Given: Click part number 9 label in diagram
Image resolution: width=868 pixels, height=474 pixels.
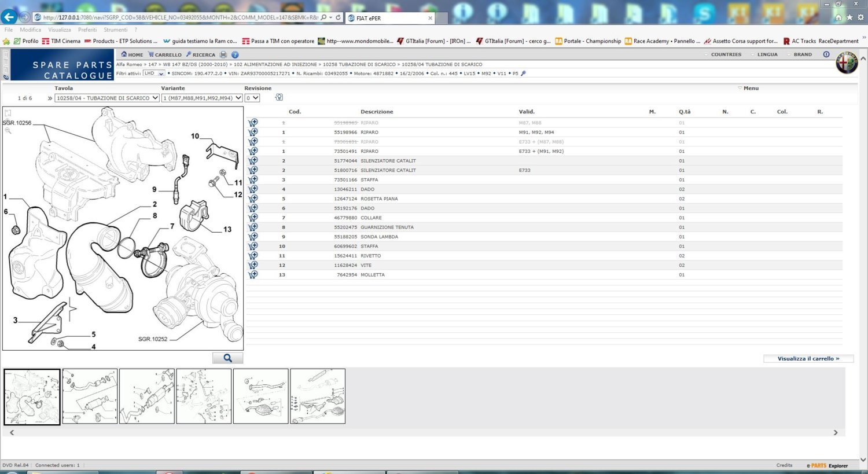Looking at the screenshot, I should click(x=155, y=189).
